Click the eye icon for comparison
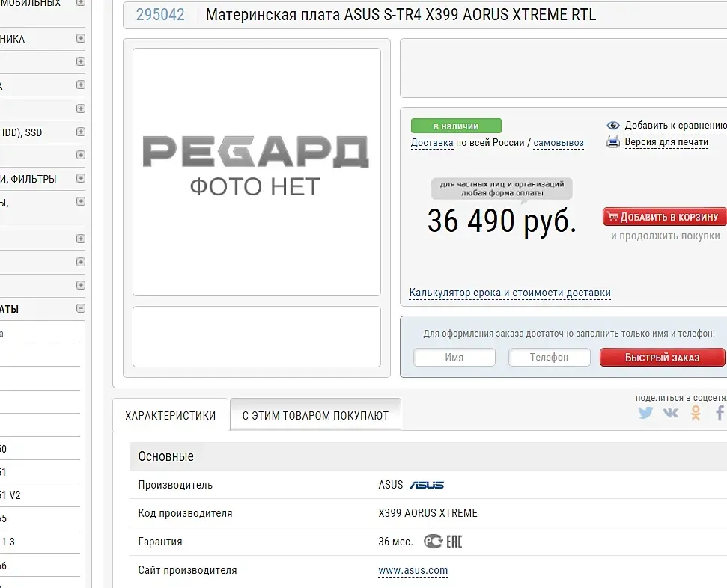 pyautogui.click(x=613, y=126)
